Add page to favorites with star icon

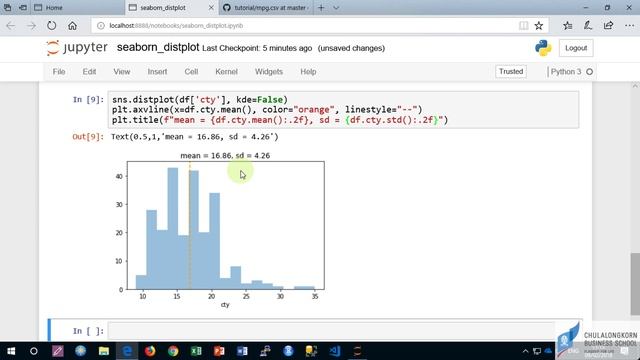coord(539,26)
